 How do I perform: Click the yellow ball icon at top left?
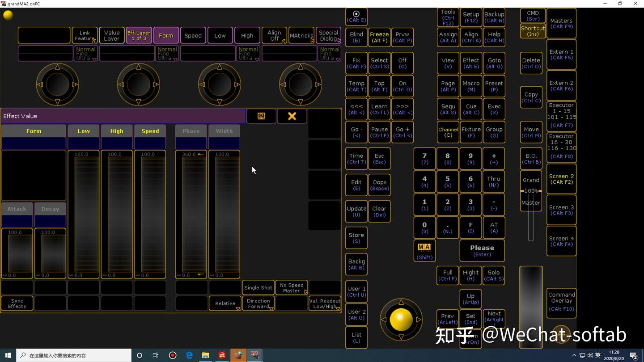pyautogui.click(x=8, y=15)
